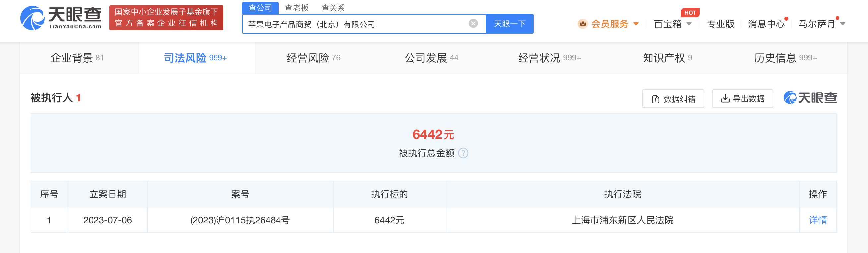Screen dimensions: 868x253
Task: Select the 查老板 search tab
Action: coord(296,8)
